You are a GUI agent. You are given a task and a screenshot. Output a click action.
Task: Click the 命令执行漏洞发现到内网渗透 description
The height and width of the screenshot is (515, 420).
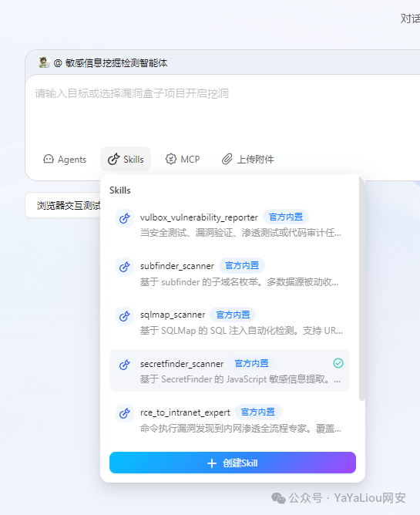[240, 429]
